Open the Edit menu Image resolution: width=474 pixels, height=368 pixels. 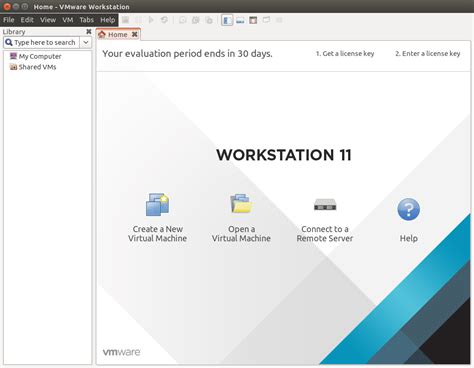pyautogui.click(x=27, y=20)
